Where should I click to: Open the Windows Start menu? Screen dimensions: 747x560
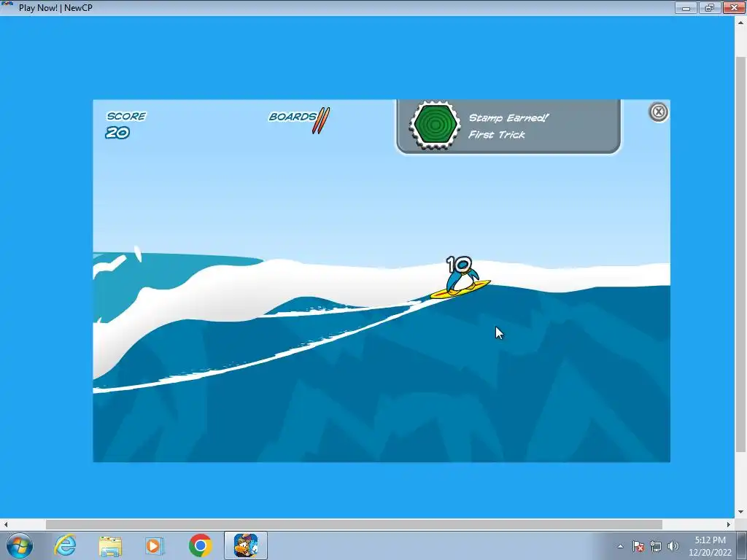click(x=19, y=545)
